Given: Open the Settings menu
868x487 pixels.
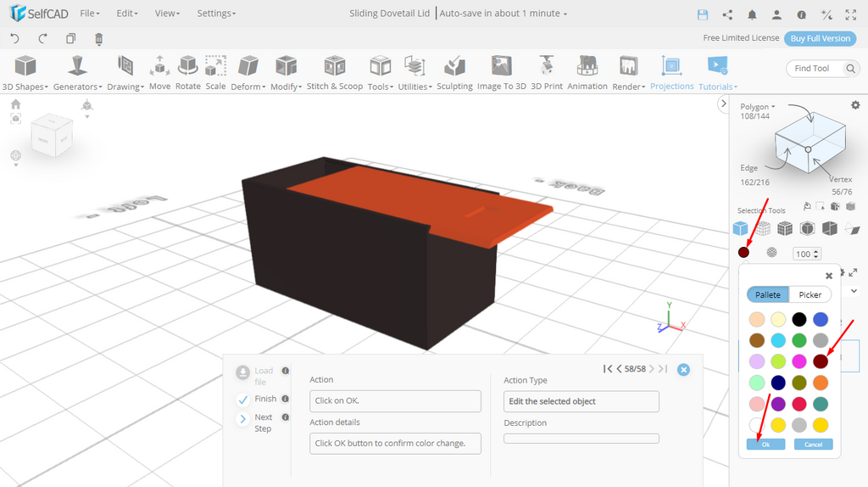Looking at the screenshot, I should click(x=216, y=14).
